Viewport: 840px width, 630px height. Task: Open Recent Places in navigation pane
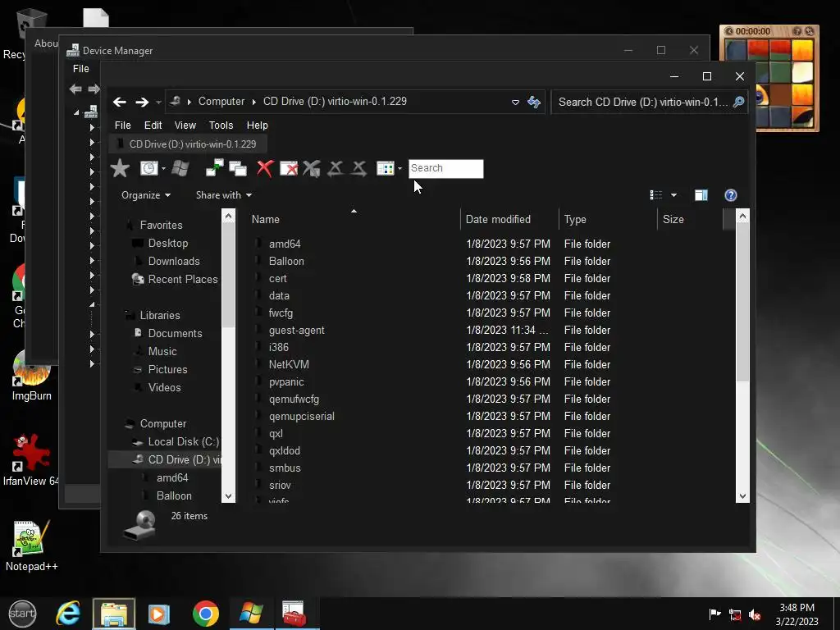point(183,279)
